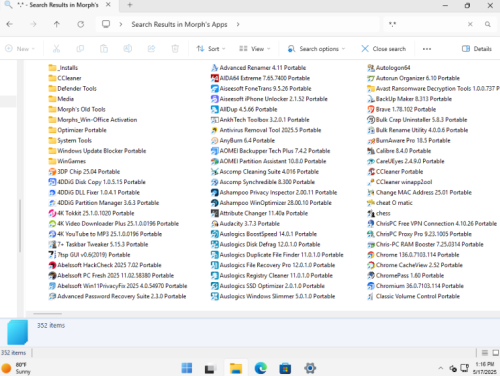Expand Search options menu
The width and height of the screenshot is (500, 376).
click(x=316, y=49)
